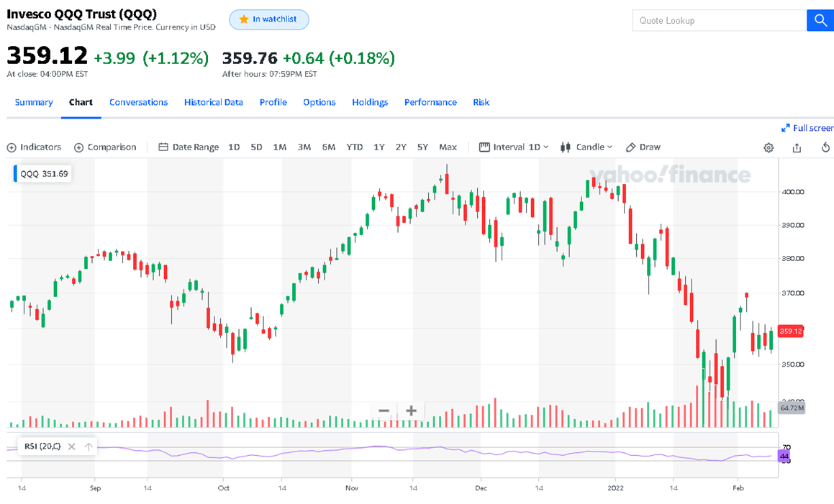Zoom in the chart with plus button
This screenshot has height=504, width=834.
pyautogui.click(x=411, y=411)
